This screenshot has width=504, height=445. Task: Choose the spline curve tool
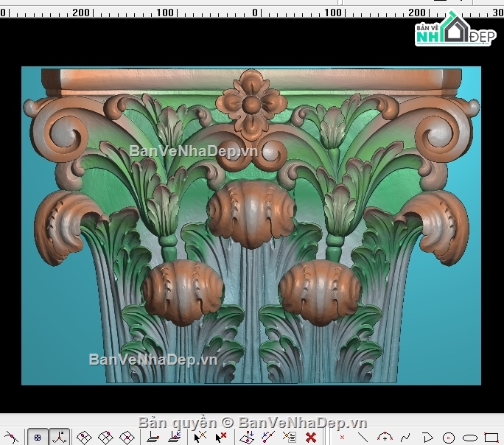tap(405, 437)
